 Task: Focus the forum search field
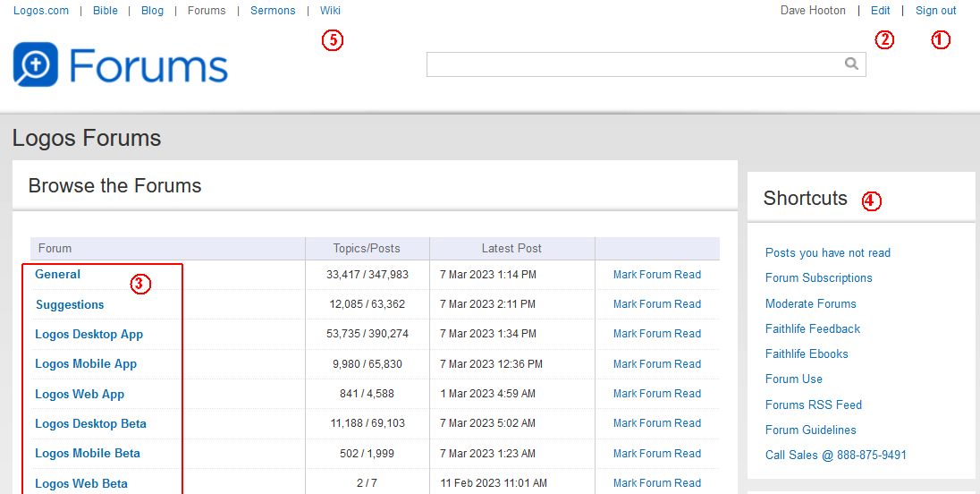(646, 64)
